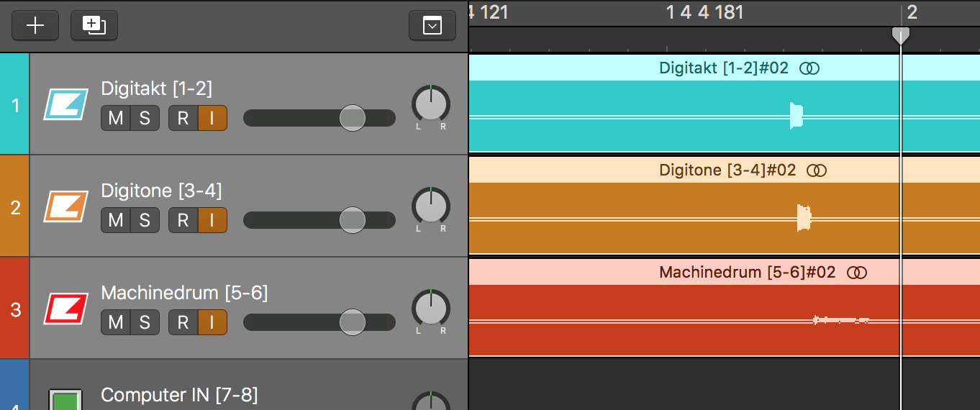This screenshot has width=980, height=410.
Task: Click the Digitakt track audio icon
Action: (x=65, y=105)
